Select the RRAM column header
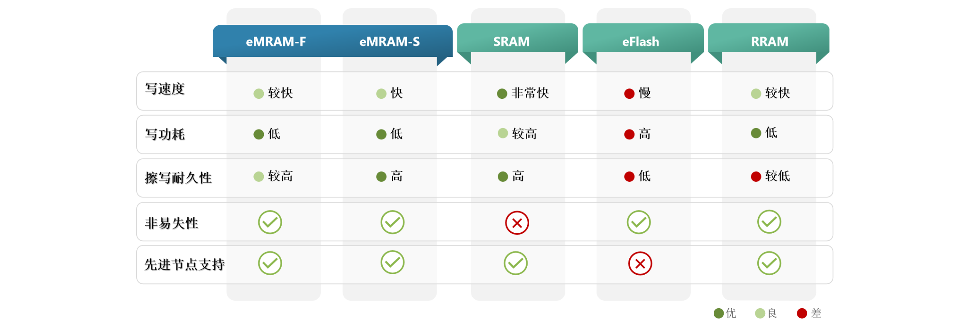Viewport: 980px width, 334px height. point(769,41)
